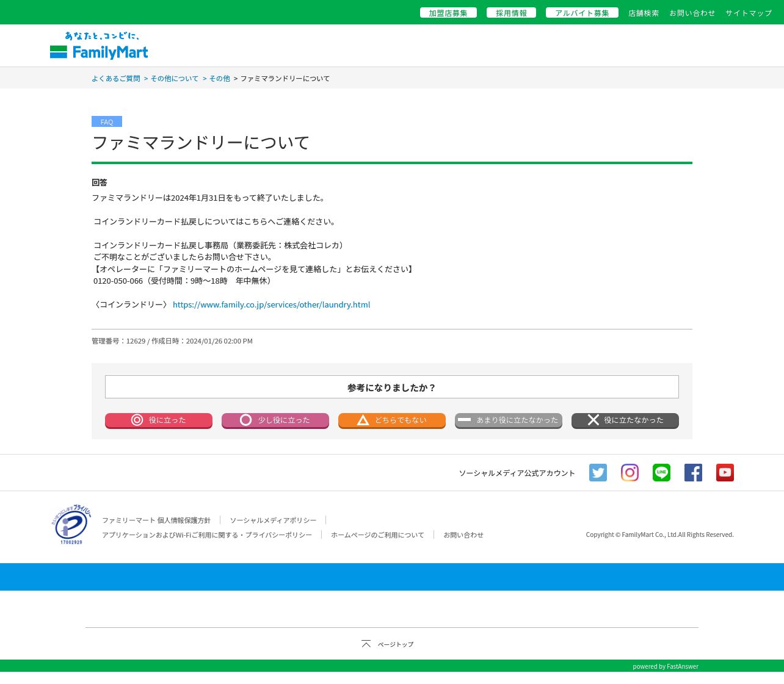Click the ファミマランドリーについて page heading
Image resolution: width=784 pixels, height=684 pixels.
pos(201,142)
